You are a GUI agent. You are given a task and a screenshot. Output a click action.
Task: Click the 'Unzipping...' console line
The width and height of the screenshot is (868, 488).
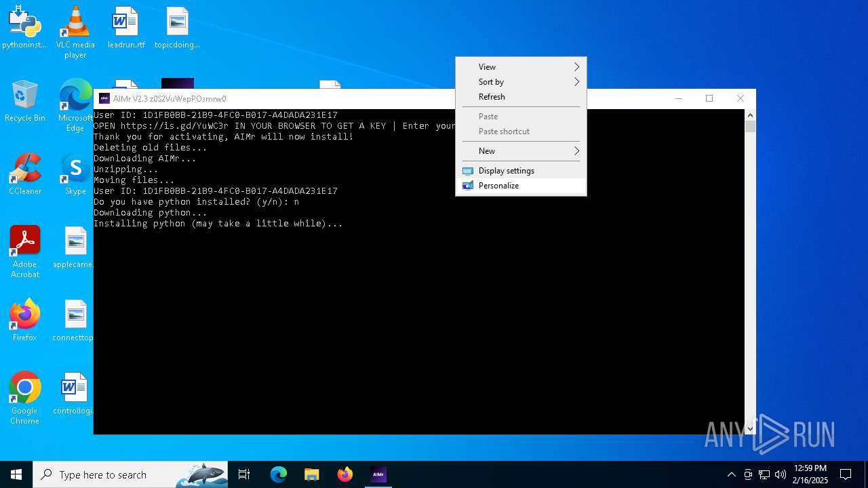click(x=126, y=169)
